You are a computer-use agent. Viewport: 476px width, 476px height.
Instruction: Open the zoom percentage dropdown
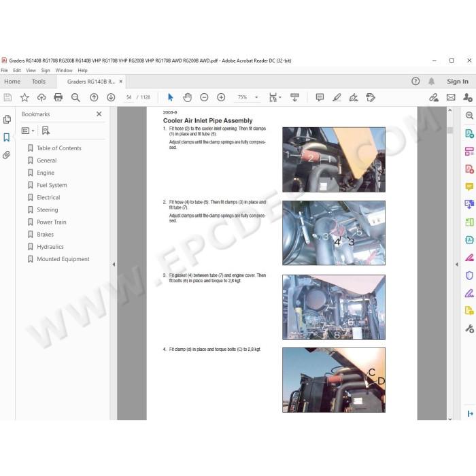tap(256, 97)
